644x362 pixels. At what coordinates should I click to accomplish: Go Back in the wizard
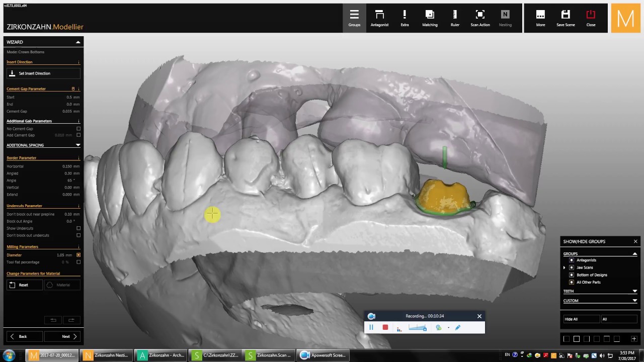[25, 336]
